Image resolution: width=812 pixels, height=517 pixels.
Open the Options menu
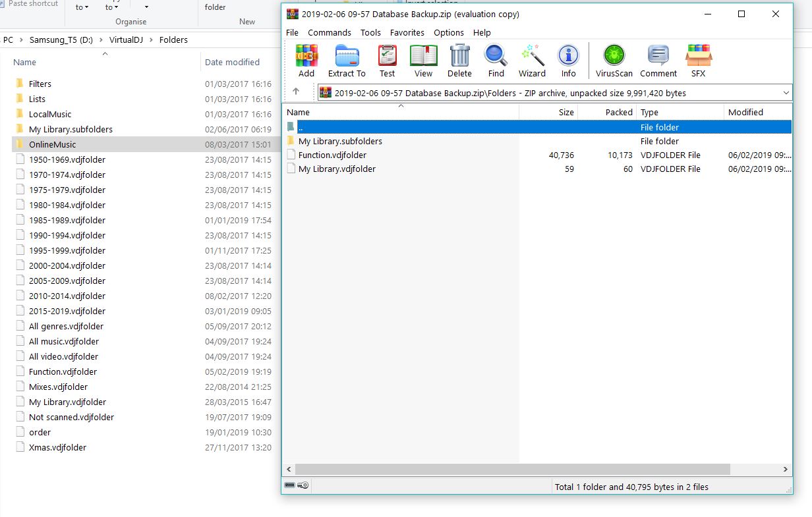click(x=449, y=32)
